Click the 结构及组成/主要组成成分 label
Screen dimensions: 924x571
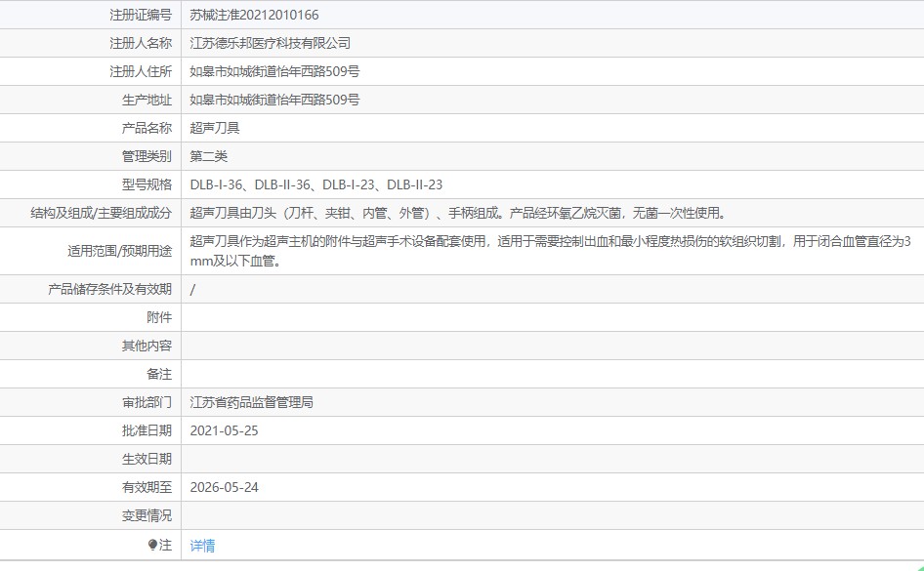click(x=101, y=213)
